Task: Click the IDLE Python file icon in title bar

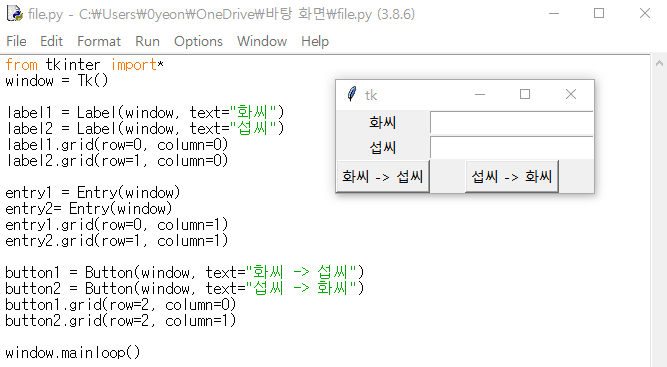Action: [x=14, y=14]
